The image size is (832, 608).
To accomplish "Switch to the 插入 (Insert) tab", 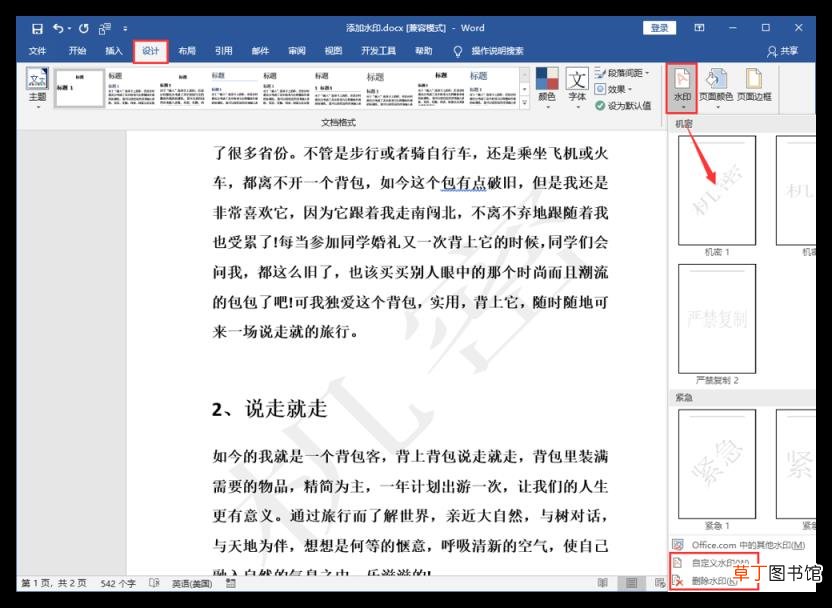I will coord(114,51).
